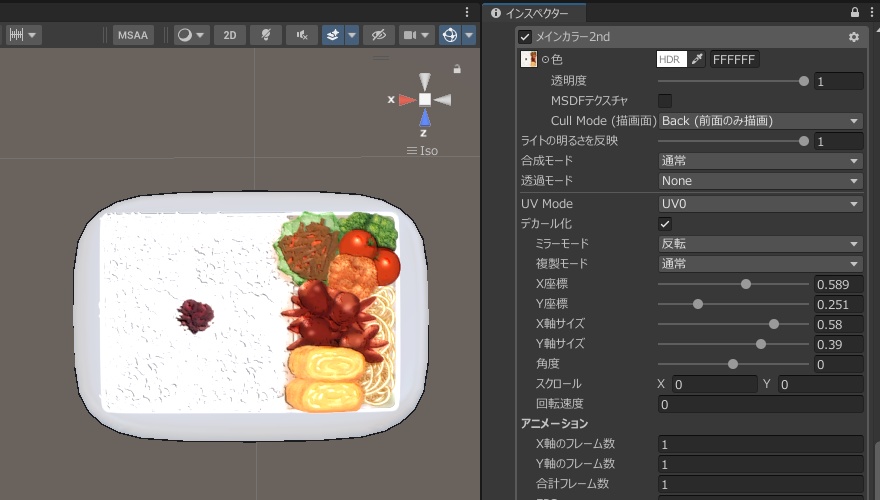Viewport: 880px width, 500px height.
Task: Click the ライトの明るさを反映 value field
Action: point(838,141)
